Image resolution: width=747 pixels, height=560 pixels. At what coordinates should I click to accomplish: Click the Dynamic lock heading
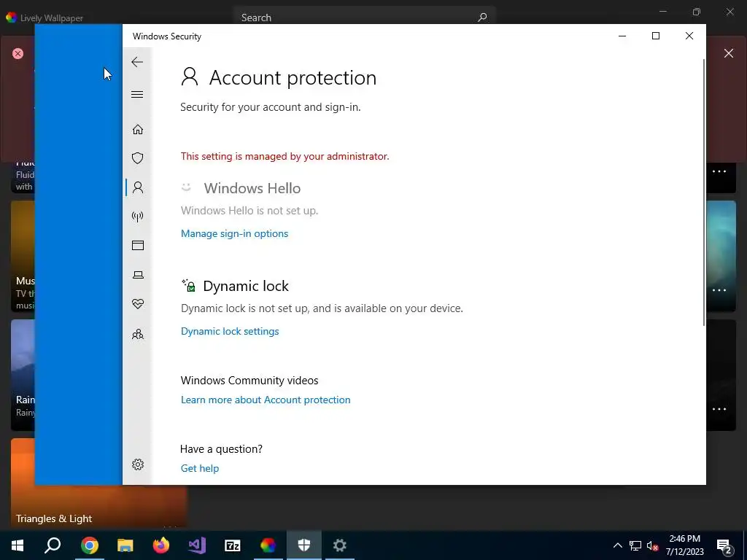point(246,286)
